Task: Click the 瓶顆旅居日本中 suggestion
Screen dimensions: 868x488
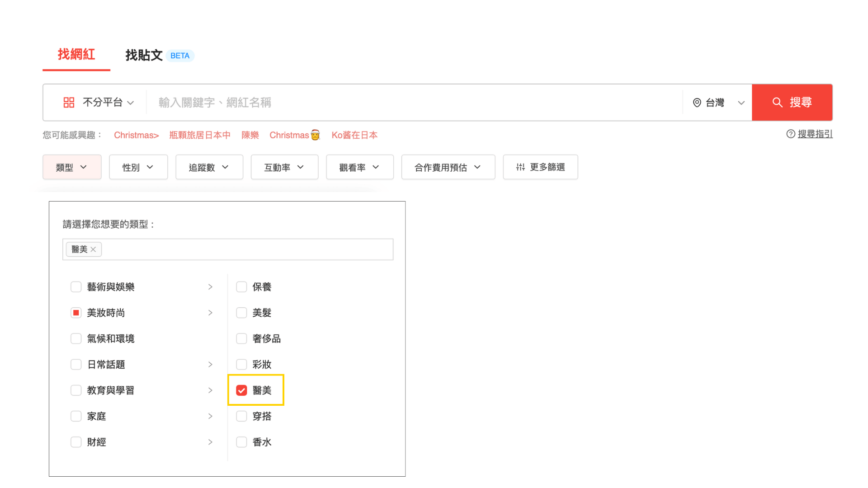Action: [200, 135]
